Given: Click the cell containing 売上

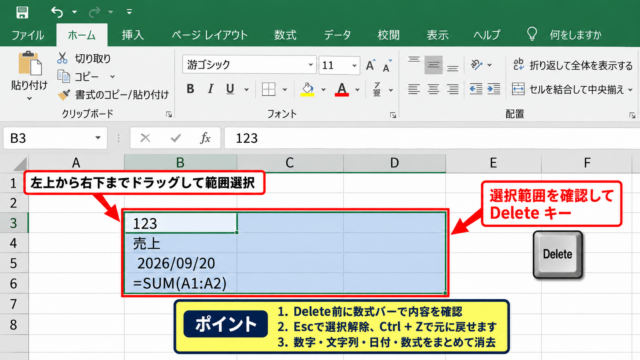Looking at the screenshot, I should point(180,244).
